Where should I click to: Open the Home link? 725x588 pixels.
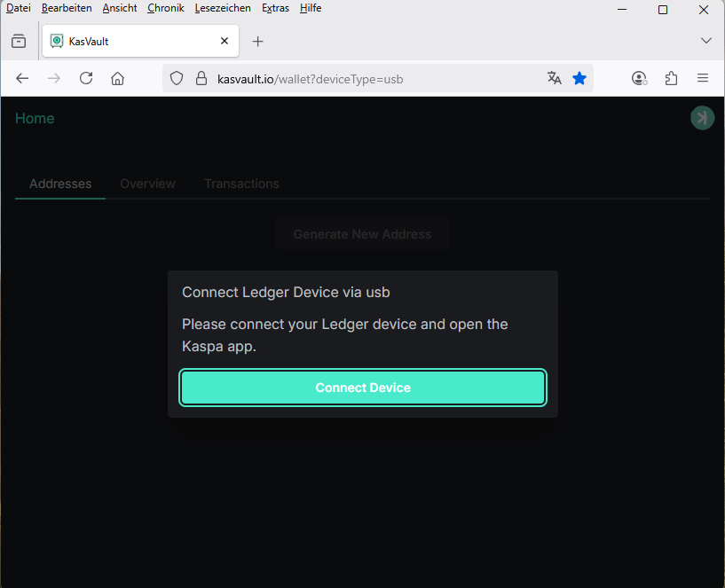coord(35,118)
